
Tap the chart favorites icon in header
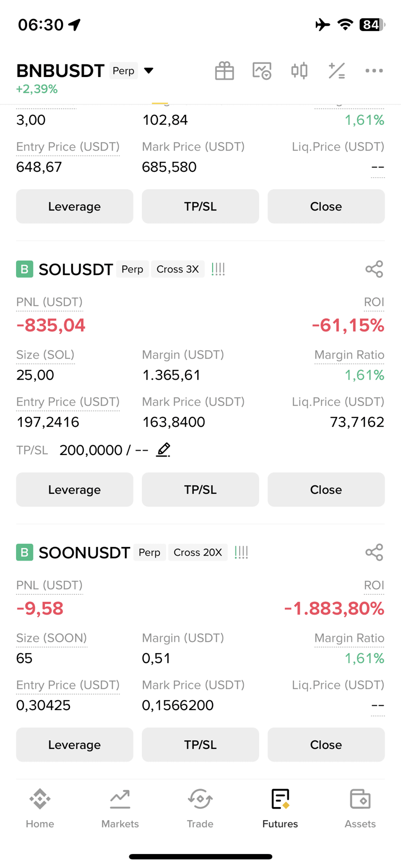[x=262, y=71]
